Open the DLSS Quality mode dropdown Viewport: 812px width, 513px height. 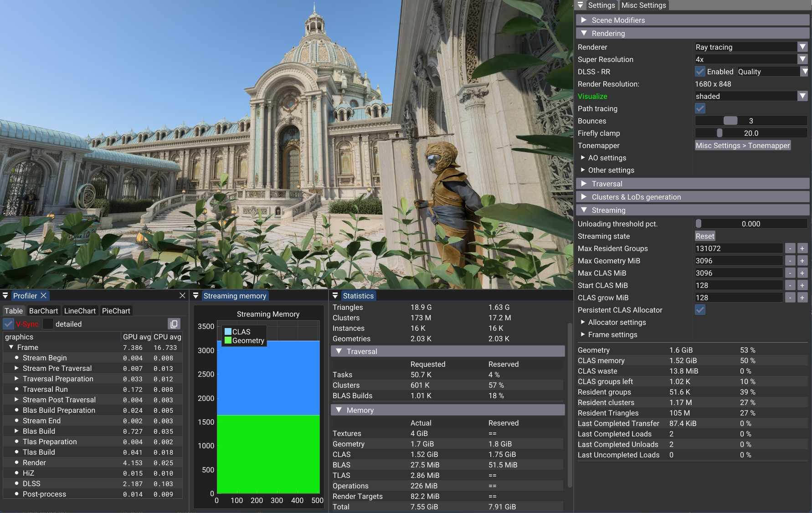773,72
